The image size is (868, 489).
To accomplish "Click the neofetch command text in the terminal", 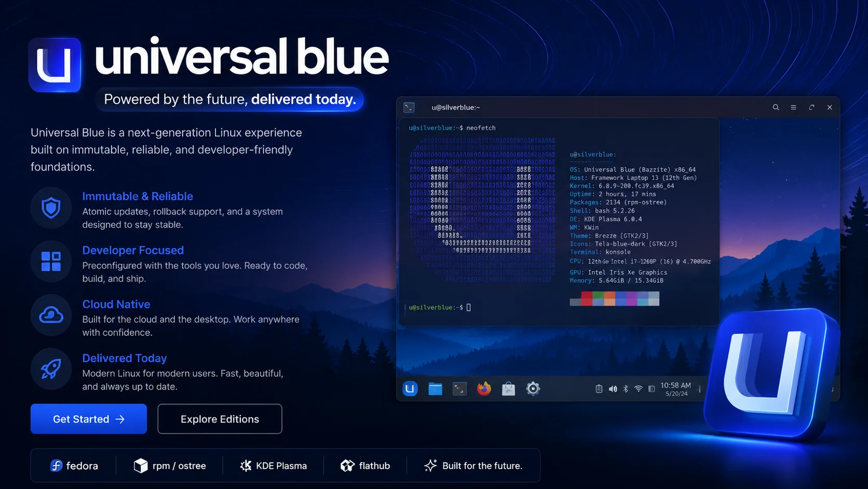I will [481, 128].
